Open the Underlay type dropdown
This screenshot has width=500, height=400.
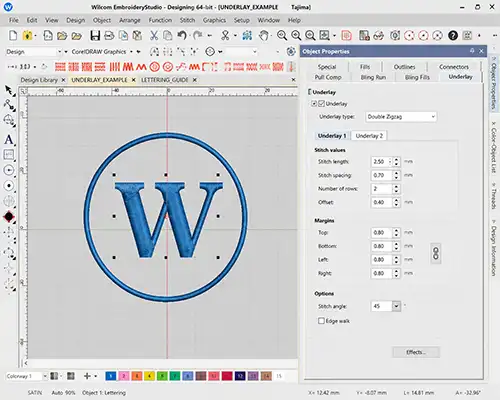[x=401, y=117]
